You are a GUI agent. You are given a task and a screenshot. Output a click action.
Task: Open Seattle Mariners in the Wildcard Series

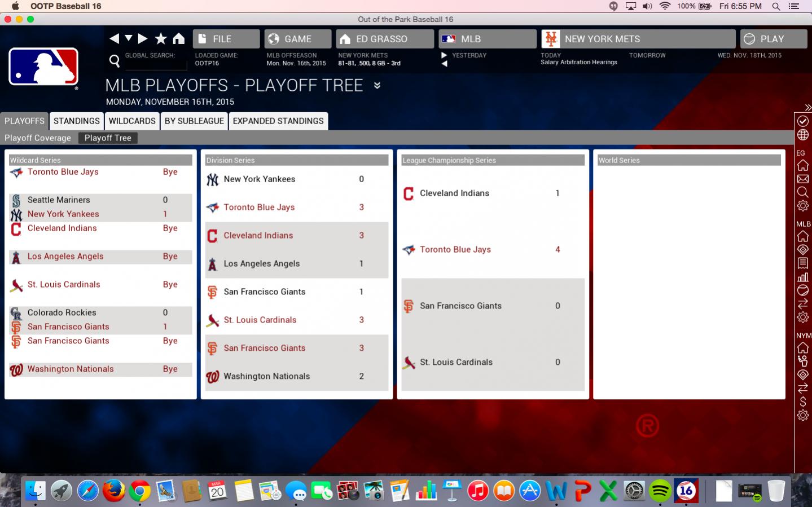coord(59,200)
